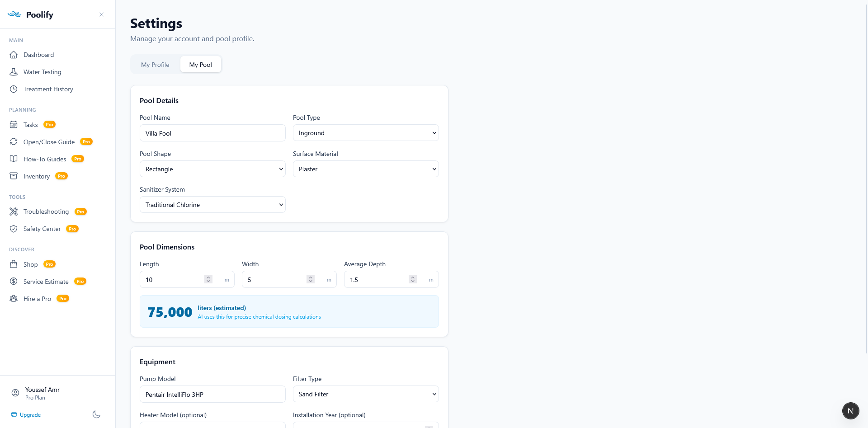Click the Pro badge next to Inventory
Image resolution: width=868 pixels, height=428 pixels.
(61, 176)
